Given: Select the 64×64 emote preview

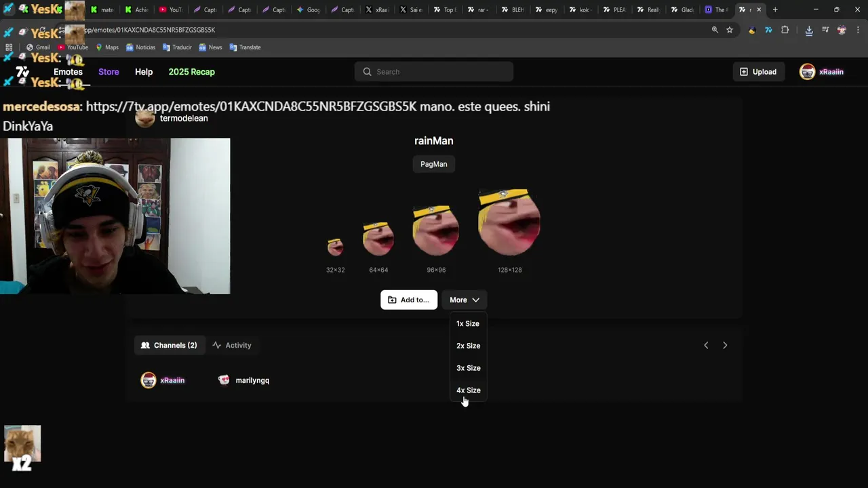Looking at the screenshot, I should pyautogui.click(x=378, y=239).
